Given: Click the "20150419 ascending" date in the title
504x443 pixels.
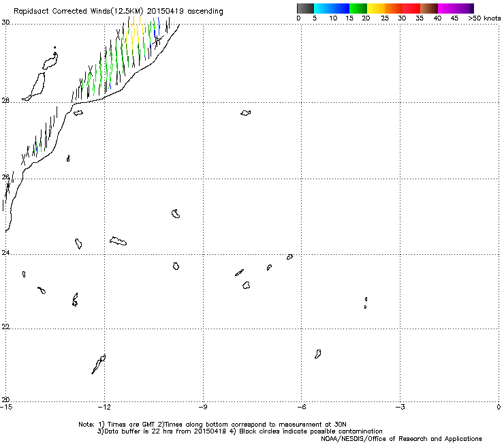Looking at the screenshot, I should [x=185, y=12].
